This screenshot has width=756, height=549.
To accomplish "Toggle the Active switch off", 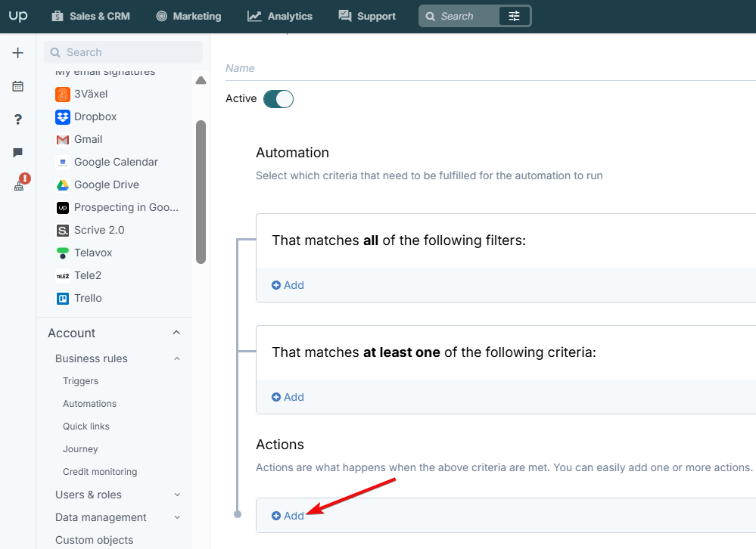I will coord(278,99).
